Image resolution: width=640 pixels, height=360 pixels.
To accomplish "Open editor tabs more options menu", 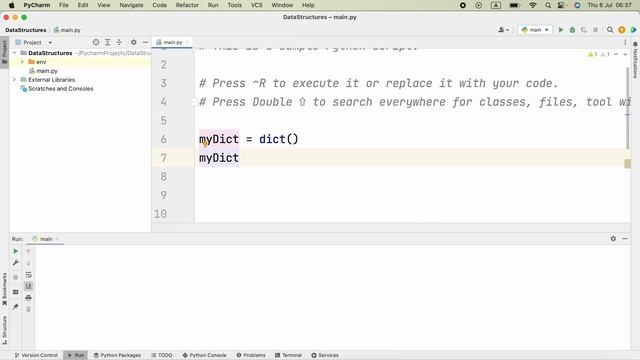I will tap(625, 42).
